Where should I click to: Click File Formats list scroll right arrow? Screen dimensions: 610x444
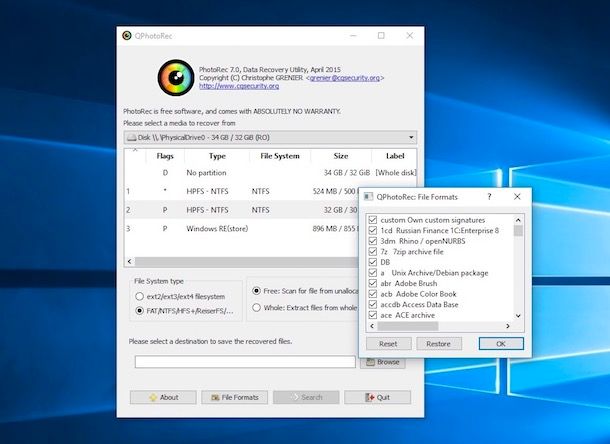tap(508, 326)
